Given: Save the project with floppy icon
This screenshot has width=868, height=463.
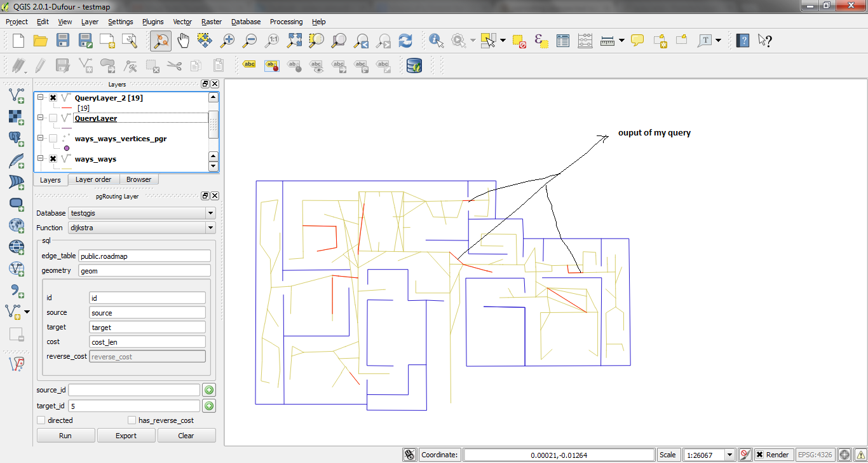Looking at the screenshot, I should pos(62,41).
